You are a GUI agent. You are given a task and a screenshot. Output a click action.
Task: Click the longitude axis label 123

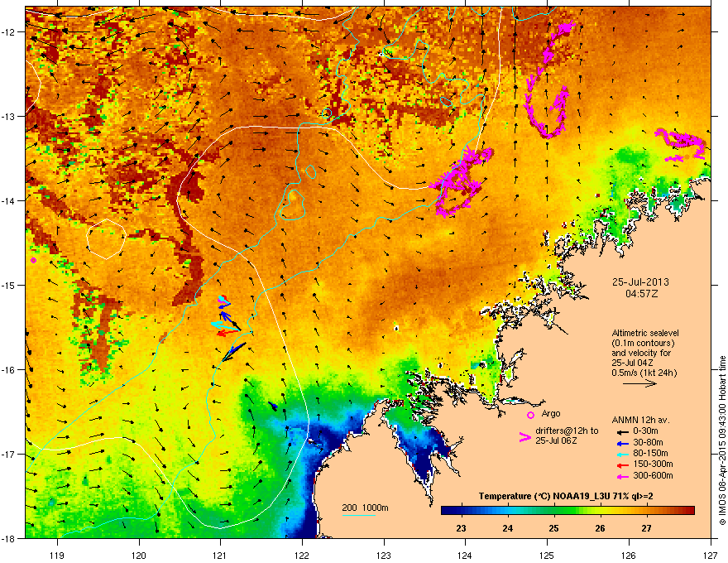pyautogui.click(x=384, y=555)
